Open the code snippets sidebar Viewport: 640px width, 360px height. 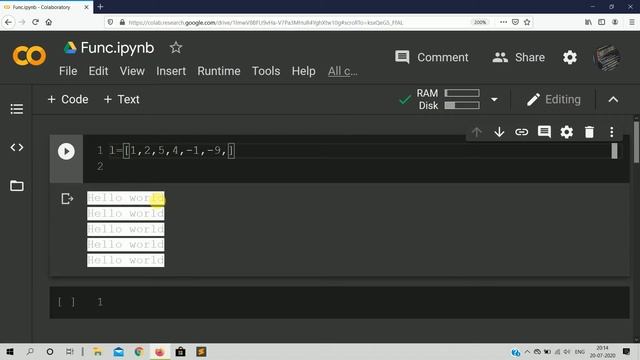click(17, 147)
